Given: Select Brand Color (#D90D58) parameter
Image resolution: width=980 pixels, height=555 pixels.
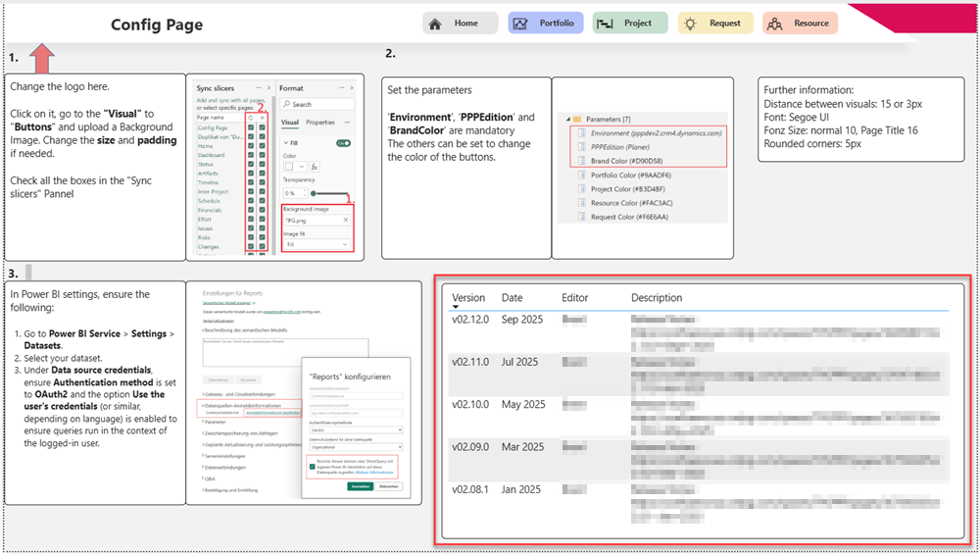Looking at the screenshot, I should click(627, 161).
